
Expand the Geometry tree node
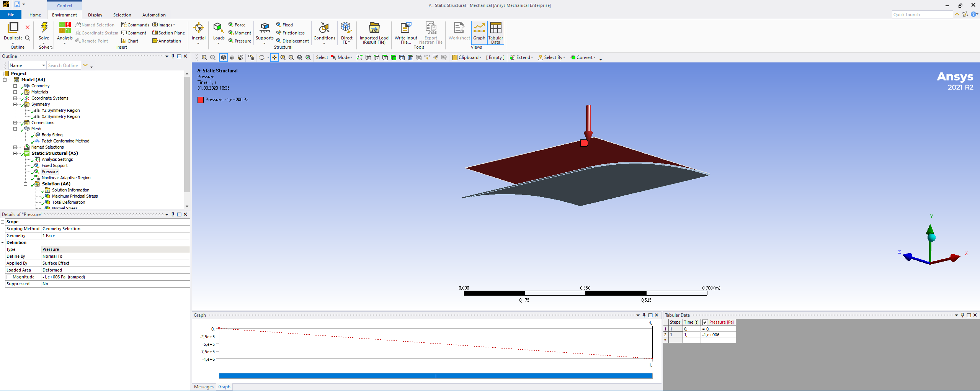15,86
